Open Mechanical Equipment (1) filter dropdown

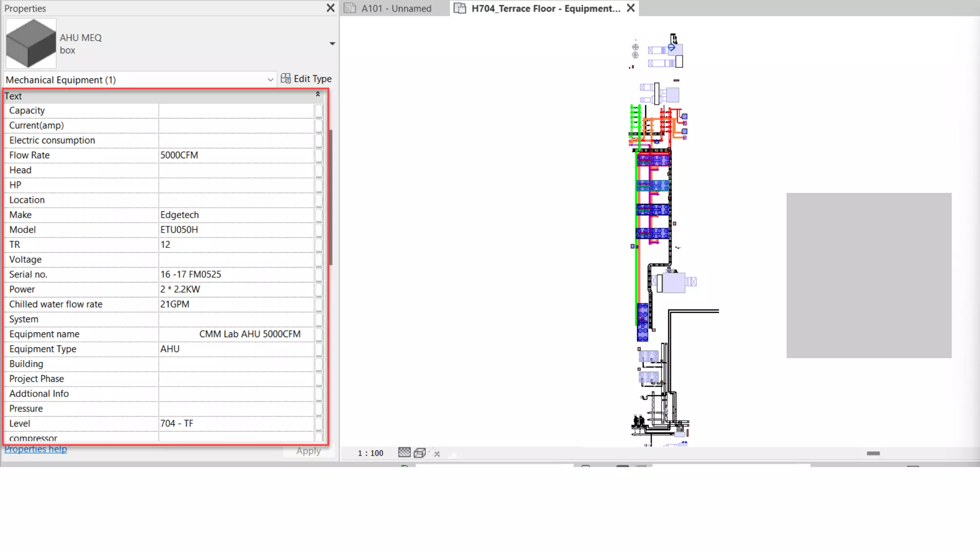(270, 80)
